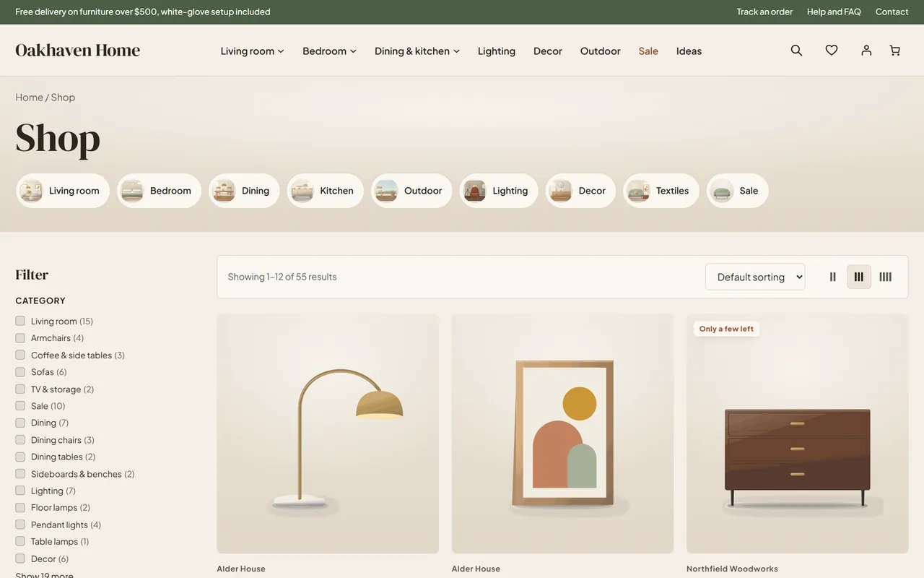Check the Coffee & side tables filter
This screenshot has width=924, height=578.
[x=20, y=355]
